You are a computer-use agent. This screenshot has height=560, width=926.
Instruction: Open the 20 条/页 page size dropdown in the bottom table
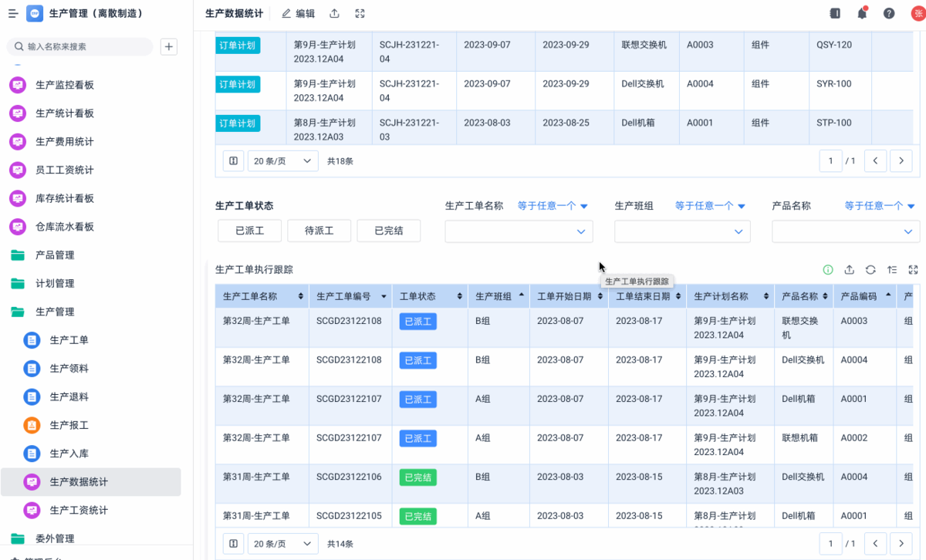(x=282, y=543)
